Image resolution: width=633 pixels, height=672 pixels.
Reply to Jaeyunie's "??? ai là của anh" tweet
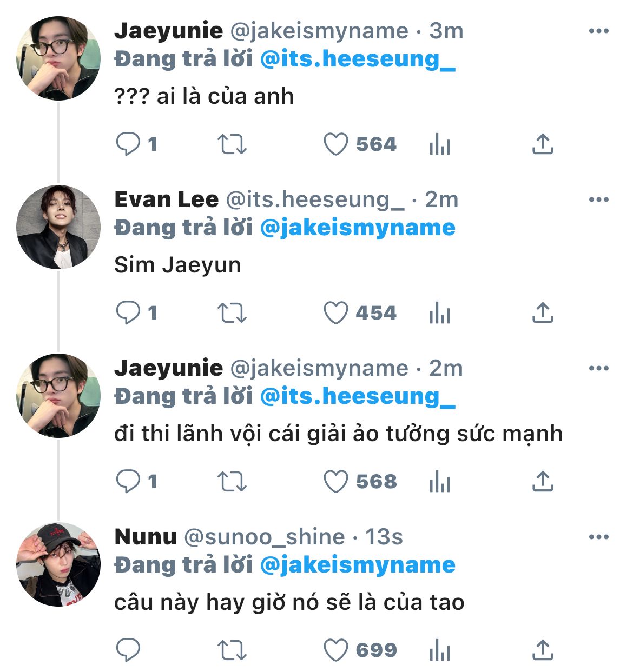pos(128,144)
